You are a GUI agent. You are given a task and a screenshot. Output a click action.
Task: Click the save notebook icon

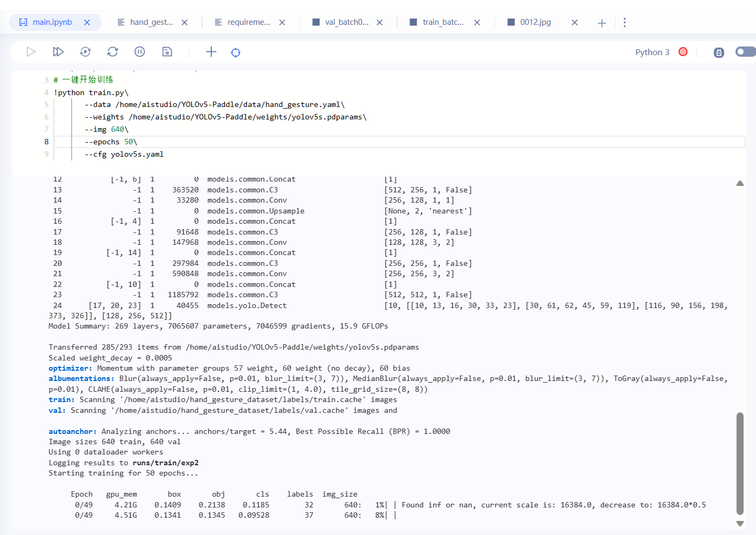click(x=167, y=52)
